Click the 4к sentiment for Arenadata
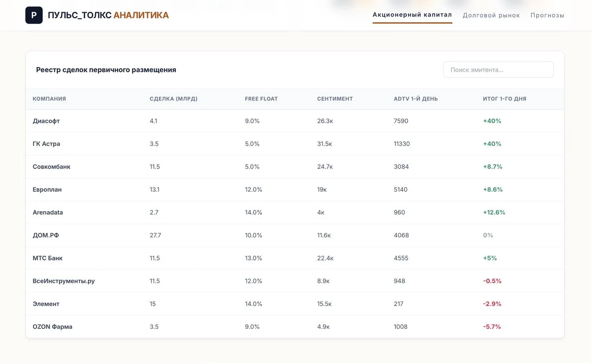592x364 pixels. tap(321, 212)
